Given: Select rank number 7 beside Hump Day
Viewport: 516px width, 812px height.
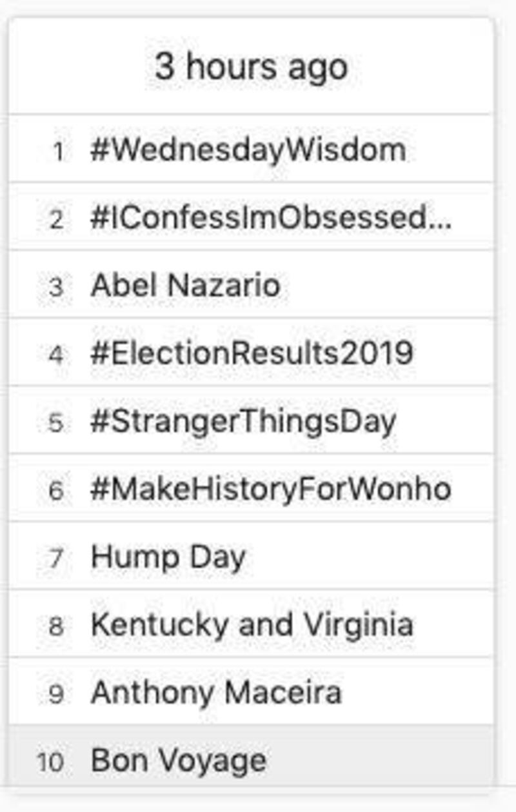Looking at the screenshot, I should (x=57, y=559).
